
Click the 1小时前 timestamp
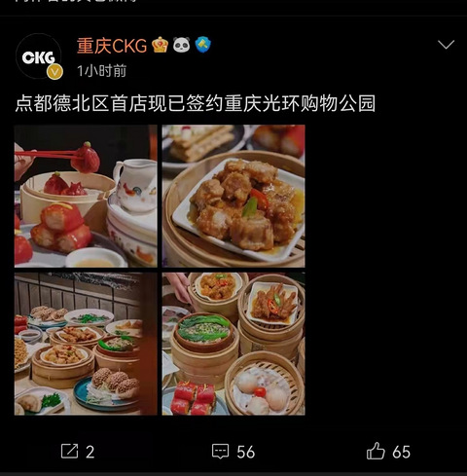[101, 71]
